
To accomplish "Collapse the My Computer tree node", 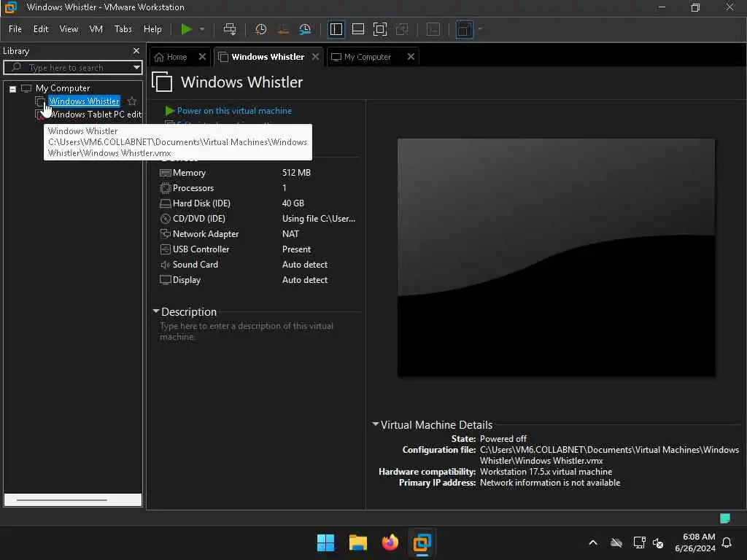I will point(13,89).
